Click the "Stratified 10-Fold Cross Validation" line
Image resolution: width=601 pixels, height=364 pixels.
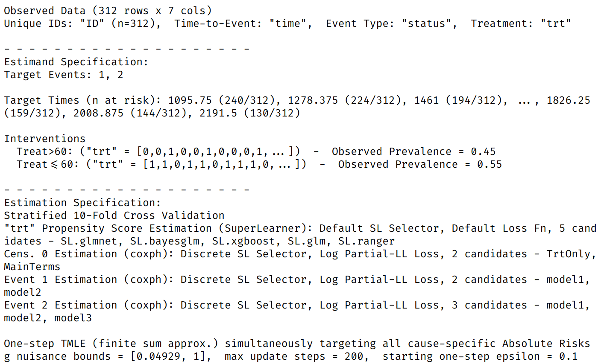[114, 215]
